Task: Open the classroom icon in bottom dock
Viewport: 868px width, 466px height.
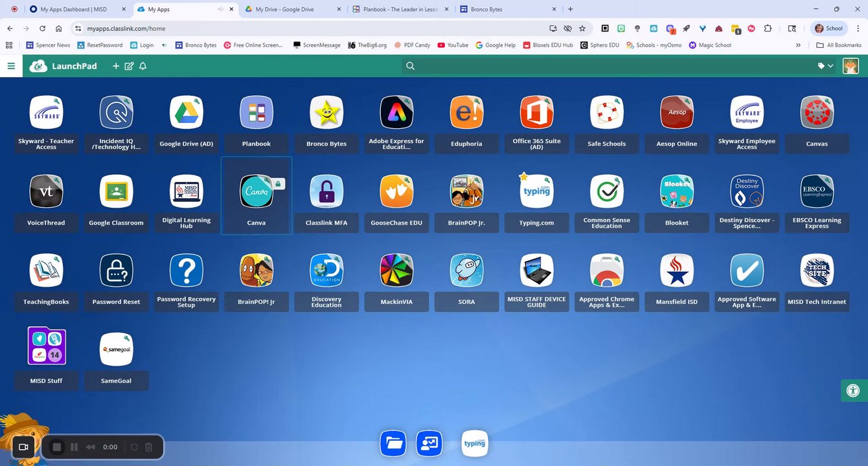Action: tap(429, 443)
